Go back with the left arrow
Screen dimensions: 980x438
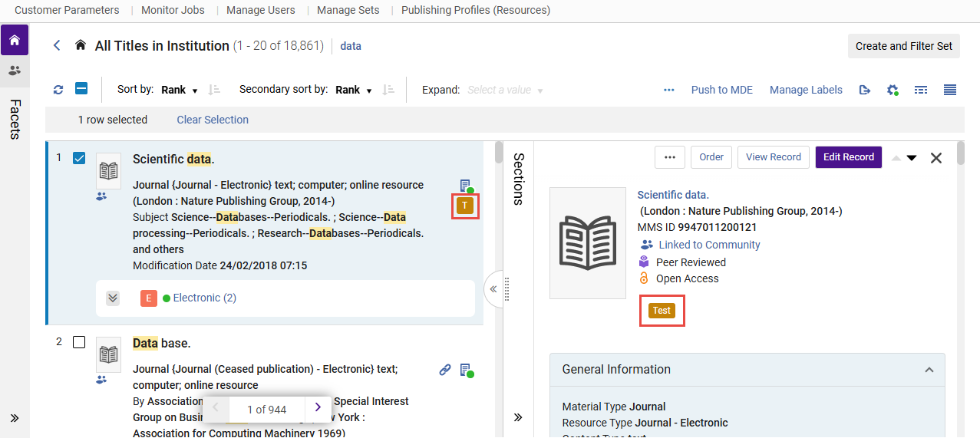point(57,46)
